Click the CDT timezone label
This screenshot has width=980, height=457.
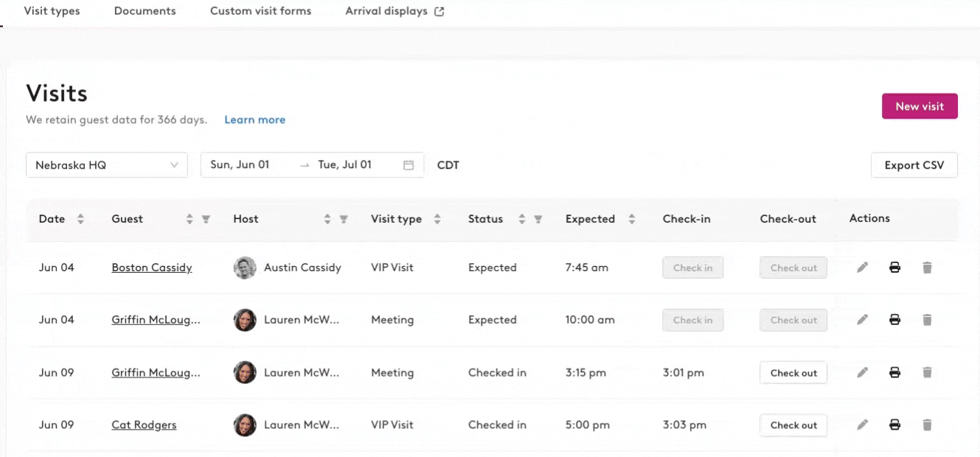coord(448,165)
